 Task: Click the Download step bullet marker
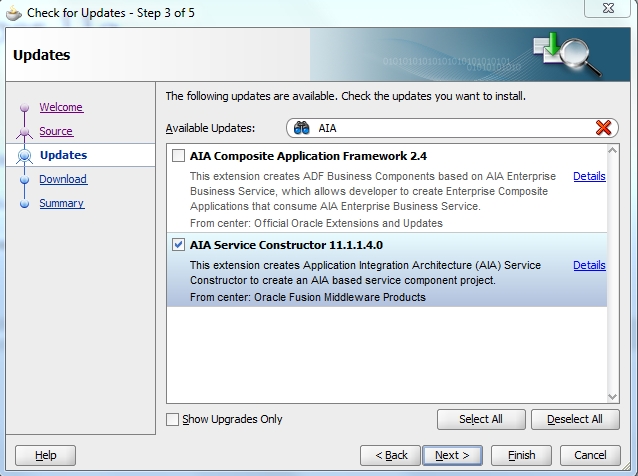click(24, 179)
